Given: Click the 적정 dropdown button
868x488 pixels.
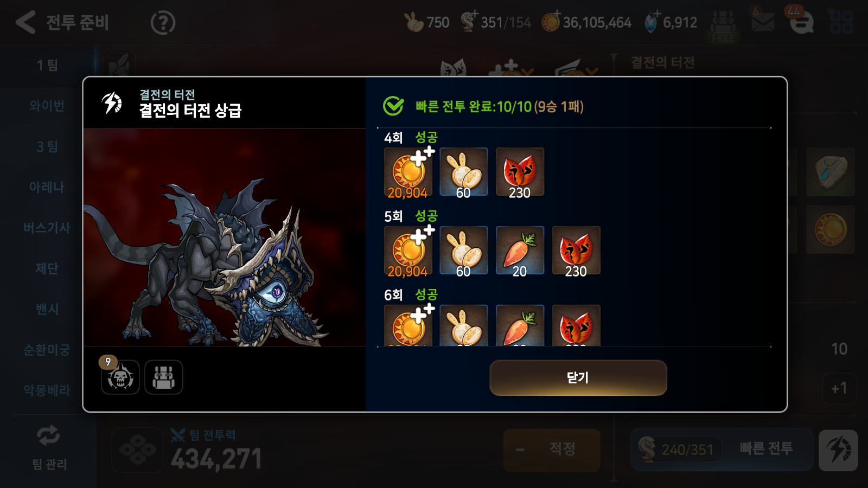Looking at the screenshot, I should [x=552, y=450].
